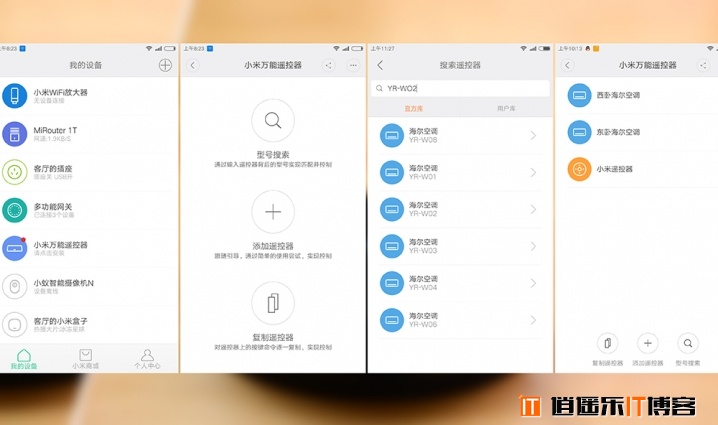
Task: Open 海尔空调 YR-W06 chevron
Action: click(x=533, y=320)
